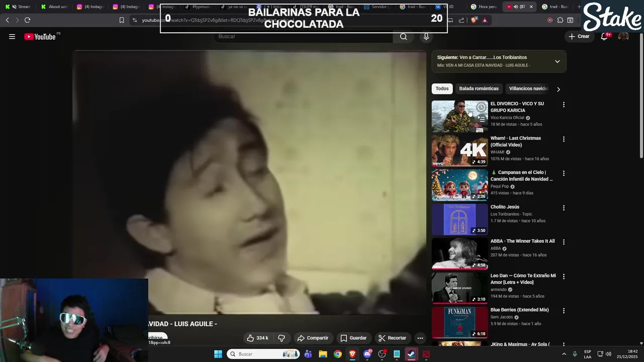Click the video player area
644x362 pixels.
(x=250, y=182)
